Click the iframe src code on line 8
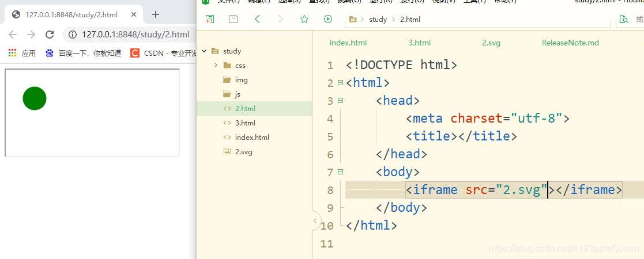644x259 pixels. (x=514, y=190)
